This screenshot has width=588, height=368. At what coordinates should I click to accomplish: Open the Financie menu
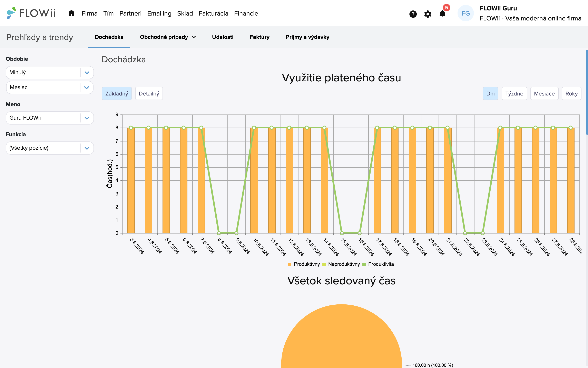[246, 13]
